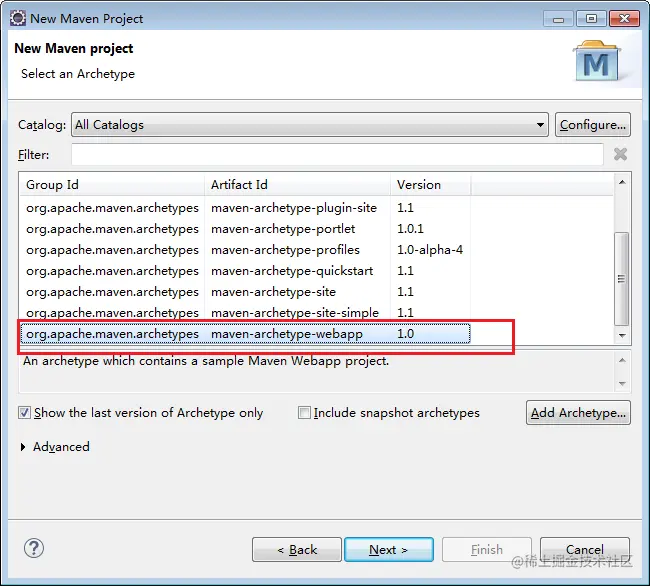Image resolution: width=650 pixels, height=586 pixels.
Task: Click the 1.0.1 version cell
Action: point(410,229)
